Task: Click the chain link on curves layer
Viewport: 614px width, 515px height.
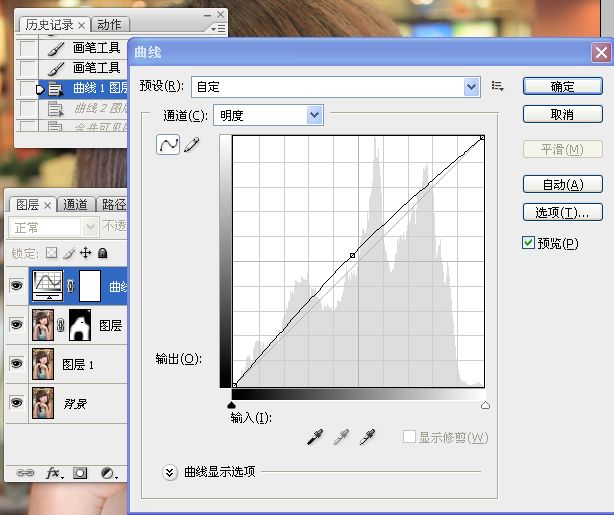Action: [x=70, y=286]
